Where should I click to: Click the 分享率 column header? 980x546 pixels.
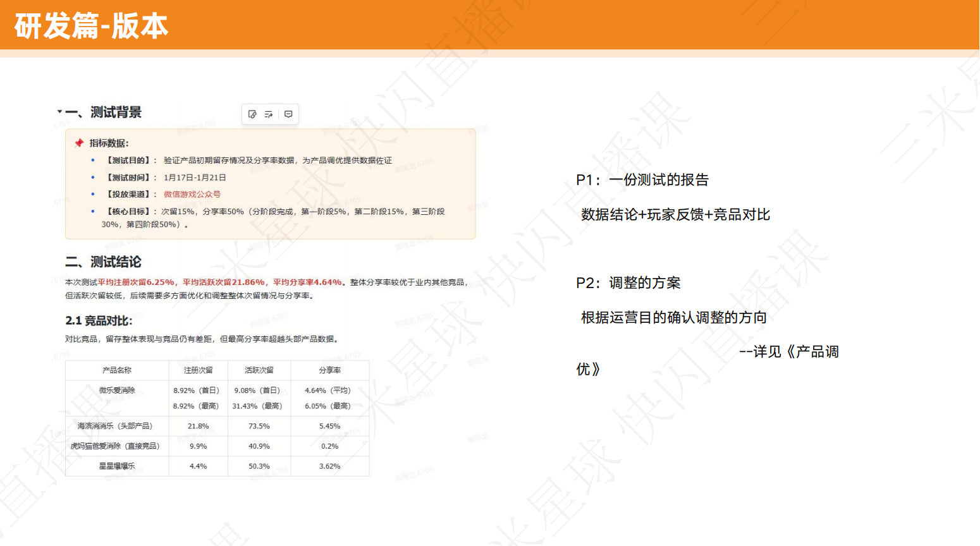click(x=329, y=370)
